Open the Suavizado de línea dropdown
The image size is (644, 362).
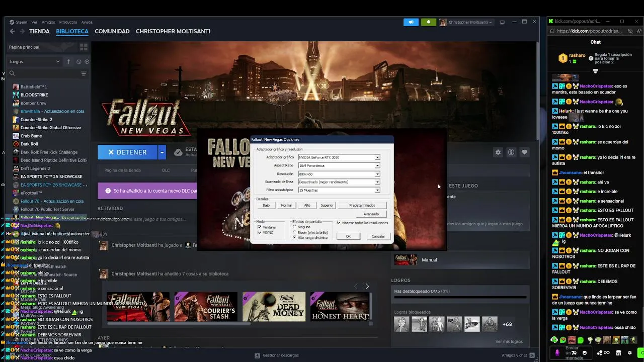377,182
